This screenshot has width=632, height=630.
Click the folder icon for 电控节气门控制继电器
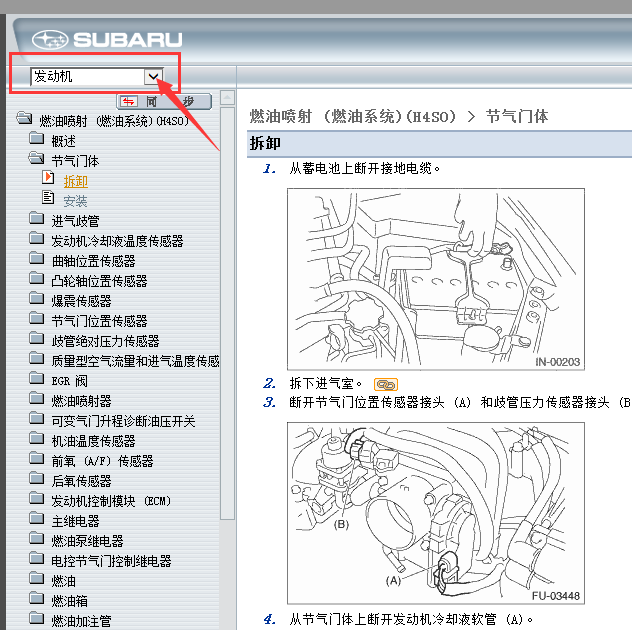point(36,558)
